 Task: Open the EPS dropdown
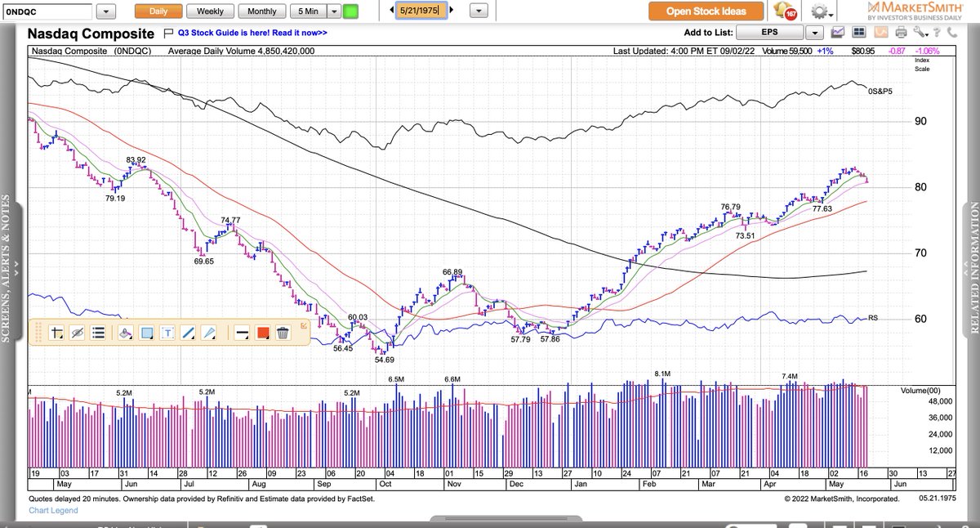coord(814,32)
